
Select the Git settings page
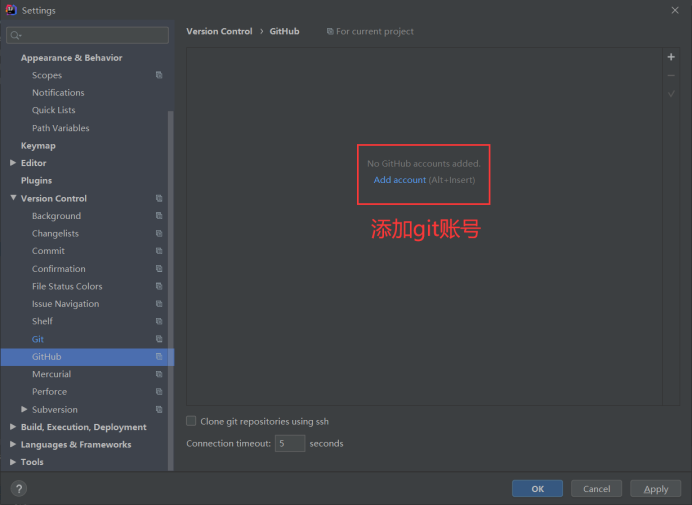coord(38,339)
